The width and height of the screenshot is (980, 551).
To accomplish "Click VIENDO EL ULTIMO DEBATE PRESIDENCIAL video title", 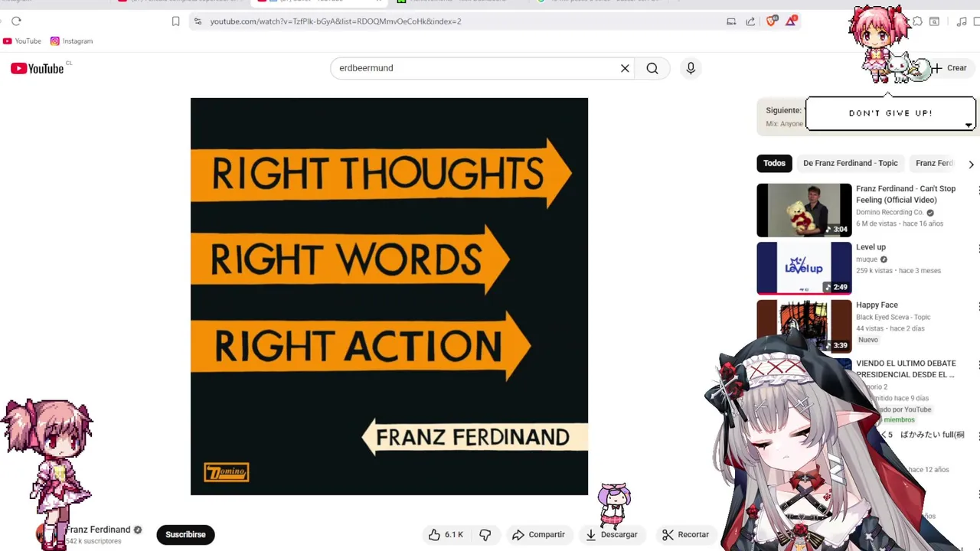I will 906,369.
